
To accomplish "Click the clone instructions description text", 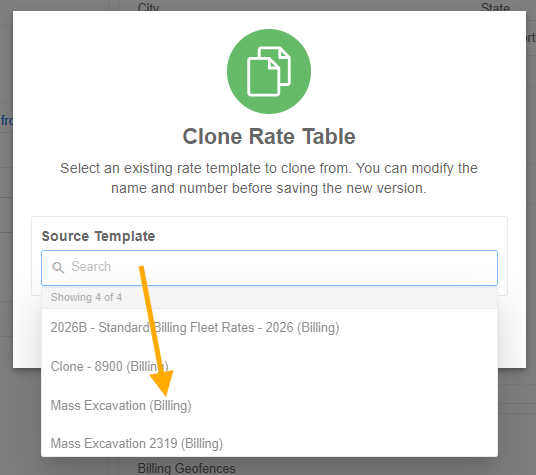I will coord(269,178).
